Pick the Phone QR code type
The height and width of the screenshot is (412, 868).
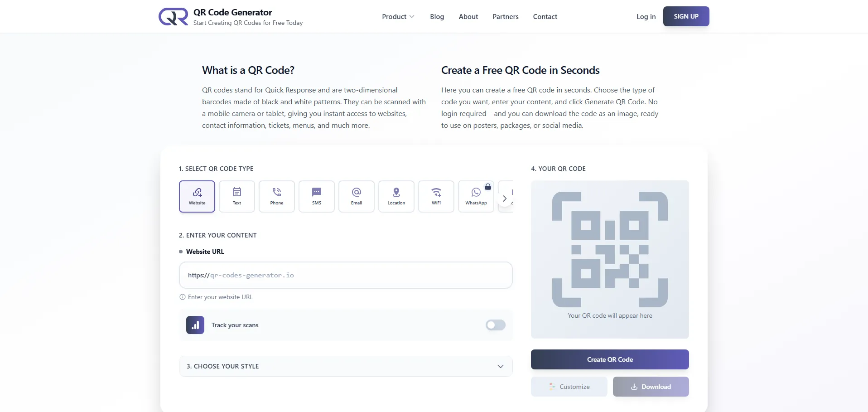click(x=277, y=196)
